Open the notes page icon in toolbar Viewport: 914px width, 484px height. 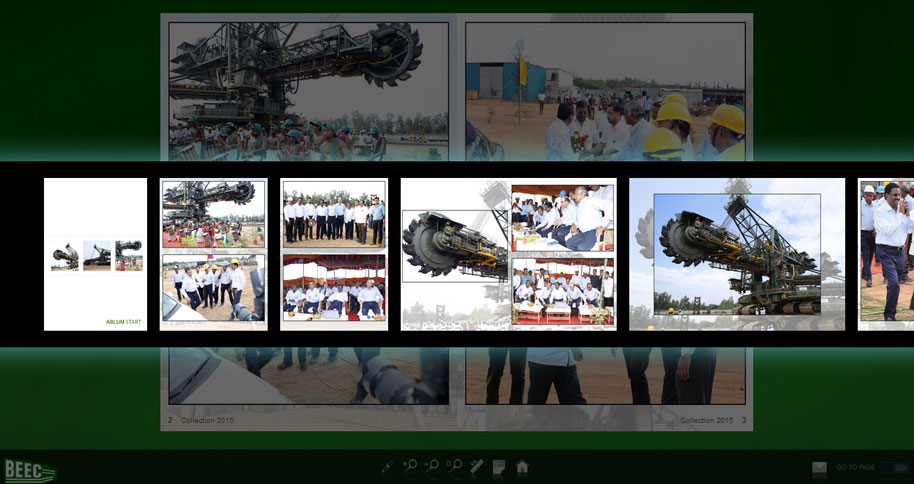(499, 467)
